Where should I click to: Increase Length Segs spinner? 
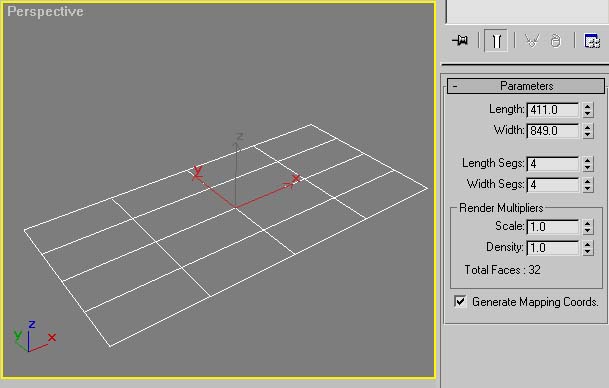[x=588, y=160]
